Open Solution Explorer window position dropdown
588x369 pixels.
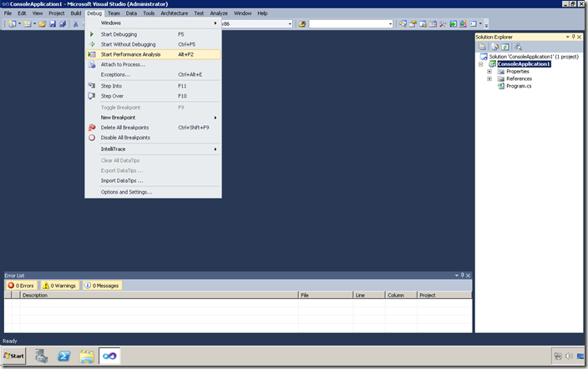[567, 37]
